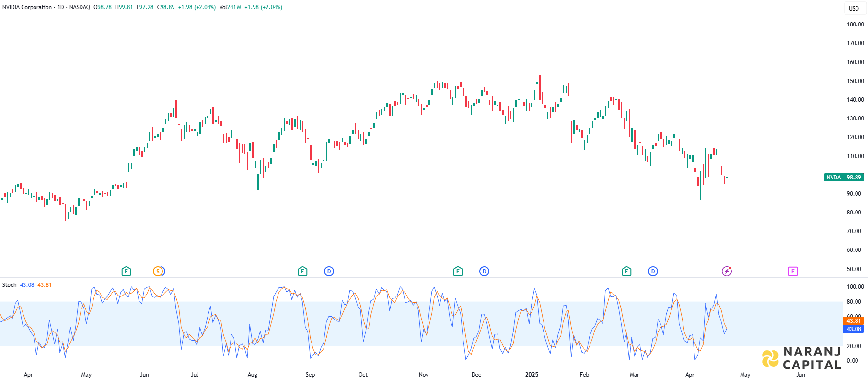Click the Vol 241M volume readout
The width and height of the screenshot is (868, 379).
coord(231,7)
